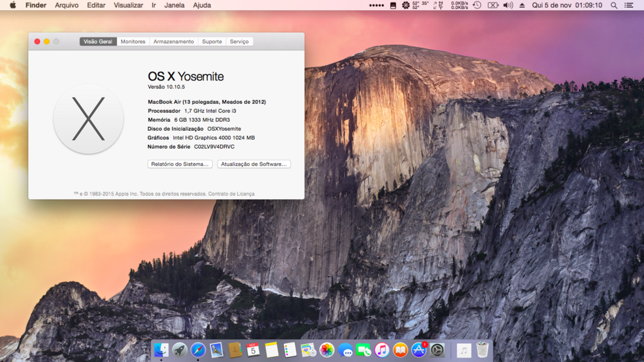This screenshot has width=644, height=362.
Task: Launch Launchpad rocket icon in dock
Action: [180, 350]
